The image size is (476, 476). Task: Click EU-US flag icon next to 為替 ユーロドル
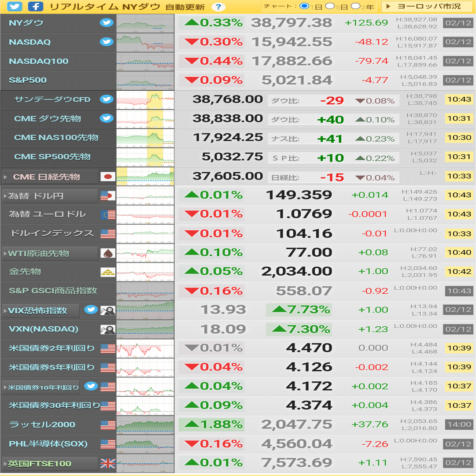click(x=108, y=215)
